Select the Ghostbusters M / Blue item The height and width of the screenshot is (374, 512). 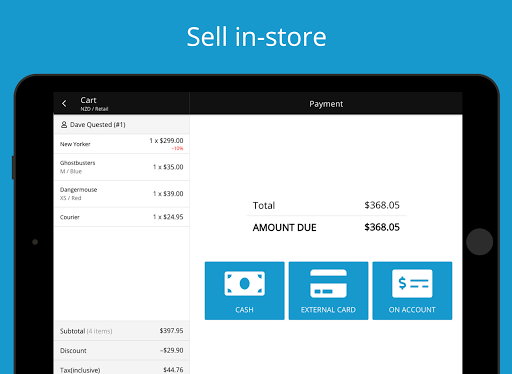122,167
